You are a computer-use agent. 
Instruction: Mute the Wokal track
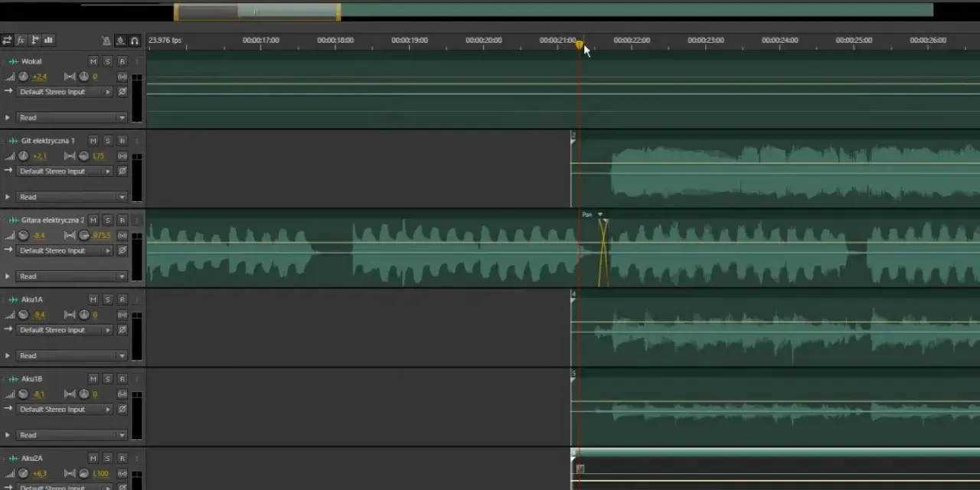point(93,61)
